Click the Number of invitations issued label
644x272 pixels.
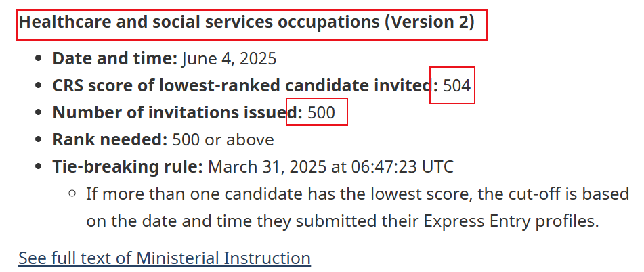[177, 112]
